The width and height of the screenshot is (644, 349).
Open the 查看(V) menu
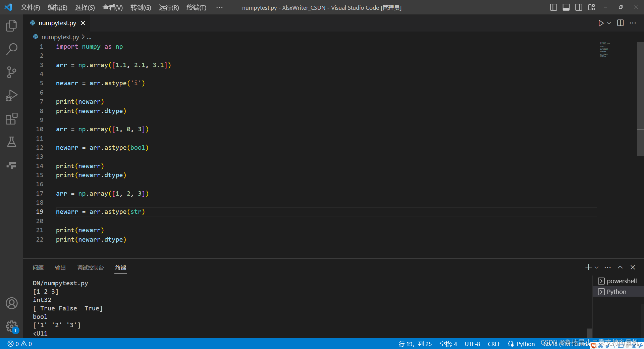click(x=112, y=7)
